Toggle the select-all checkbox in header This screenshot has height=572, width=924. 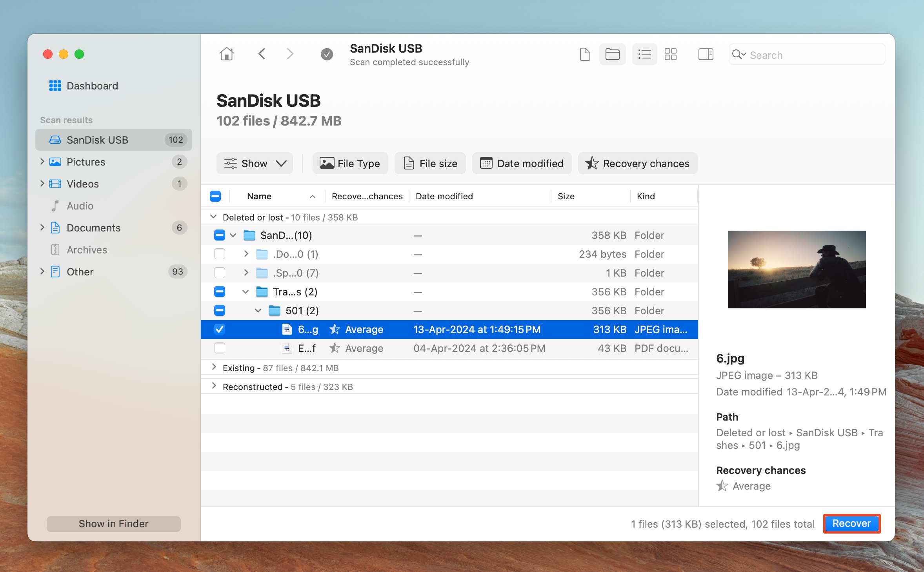215,196
